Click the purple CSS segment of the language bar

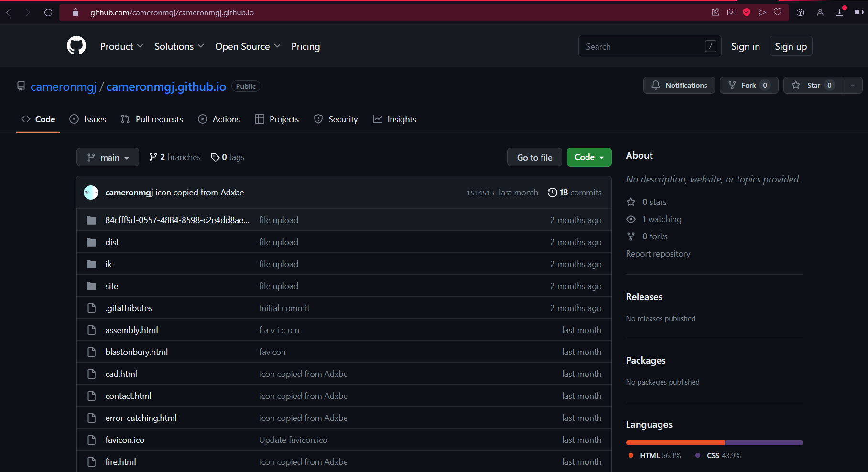764,443
